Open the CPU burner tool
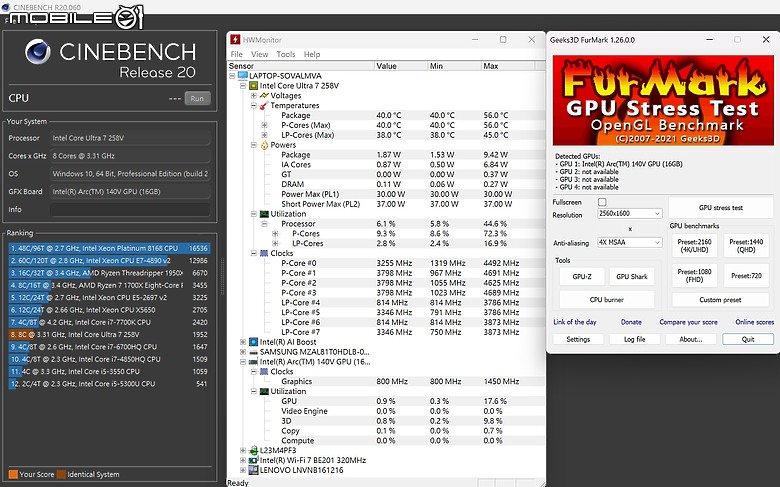 607,299
